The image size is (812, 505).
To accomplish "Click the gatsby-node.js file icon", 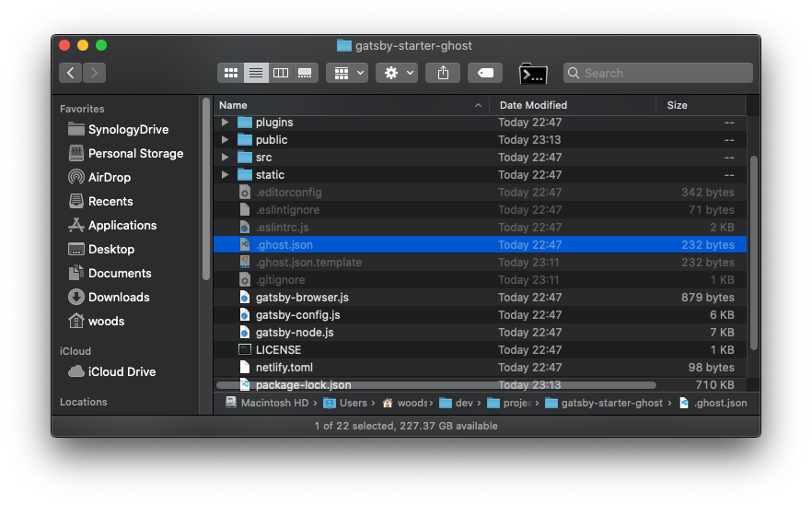I will click(245, 333).
